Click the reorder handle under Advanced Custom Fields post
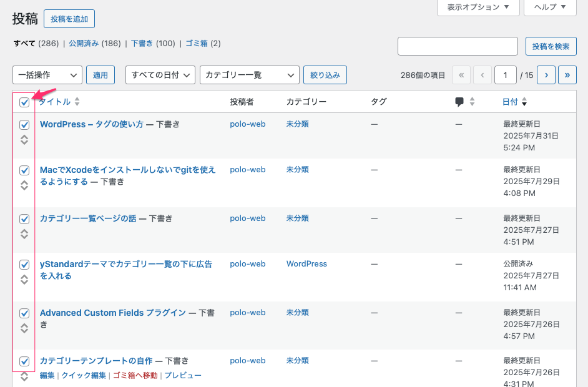 point(24,328)
